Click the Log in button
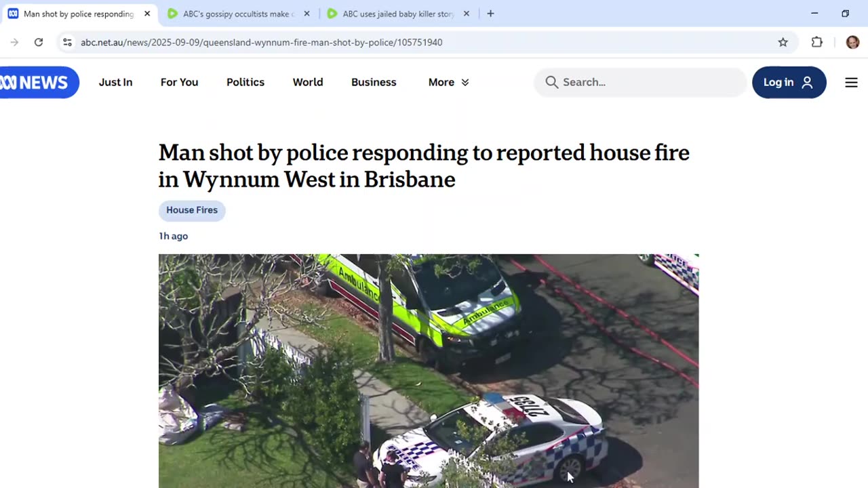This screenshot has height=488, width=868. point(789,82)
